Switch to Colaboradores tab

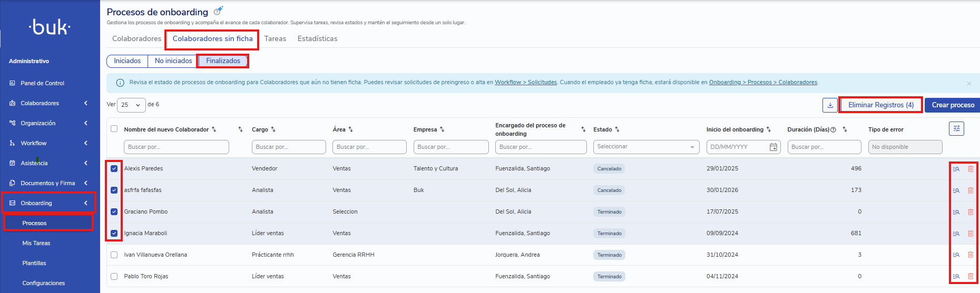click(136, 39)
